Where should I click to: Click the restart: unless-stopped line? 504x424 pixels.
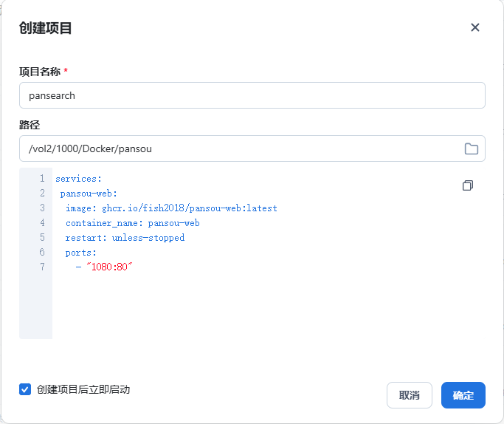[x=125, y=238]
